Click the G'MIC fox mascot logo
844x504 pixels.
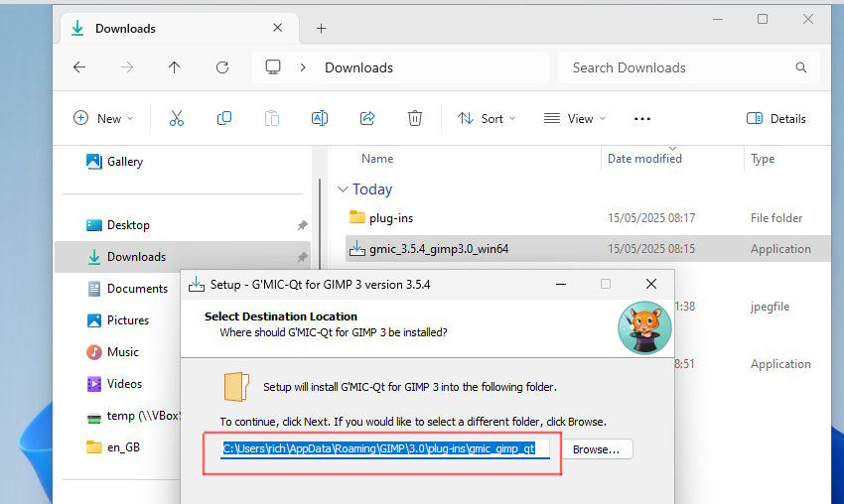point(644,328)
